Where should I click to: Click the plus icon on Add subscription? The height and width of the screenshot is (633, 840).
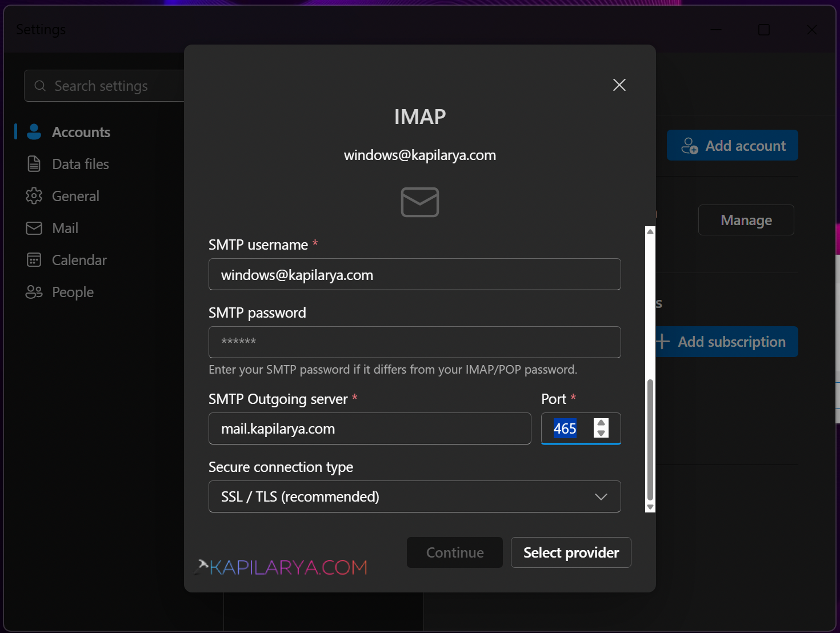pyautogui.click(x=663, y=342)
